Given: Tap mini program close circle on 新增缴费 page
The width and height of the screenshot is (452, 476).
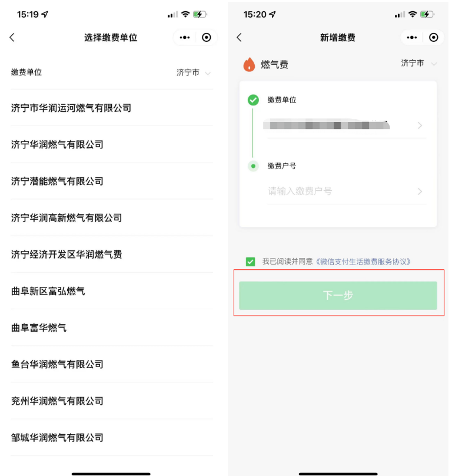Looking at the screenshot, I should [434, 37].
